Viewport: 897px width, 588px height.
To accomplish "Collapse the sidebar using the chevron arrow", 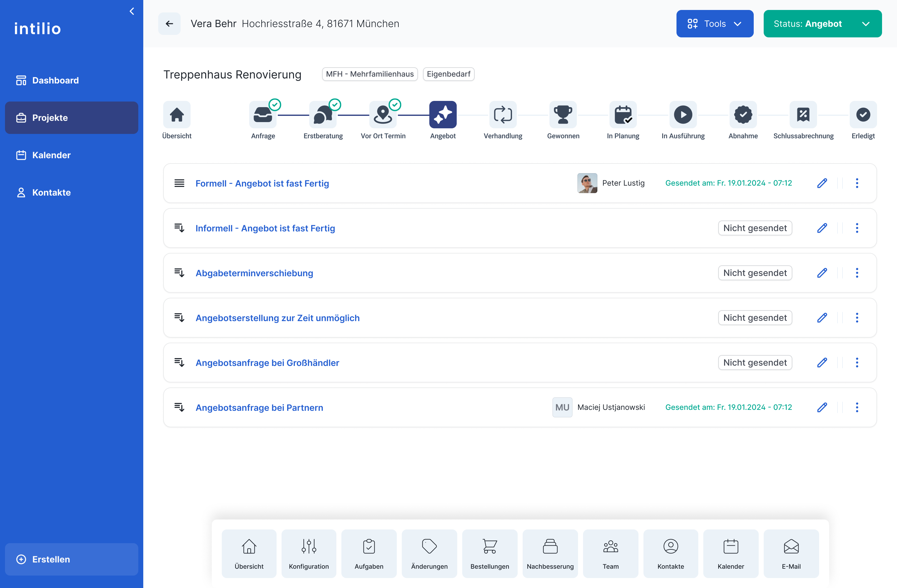I will (131, 11).
